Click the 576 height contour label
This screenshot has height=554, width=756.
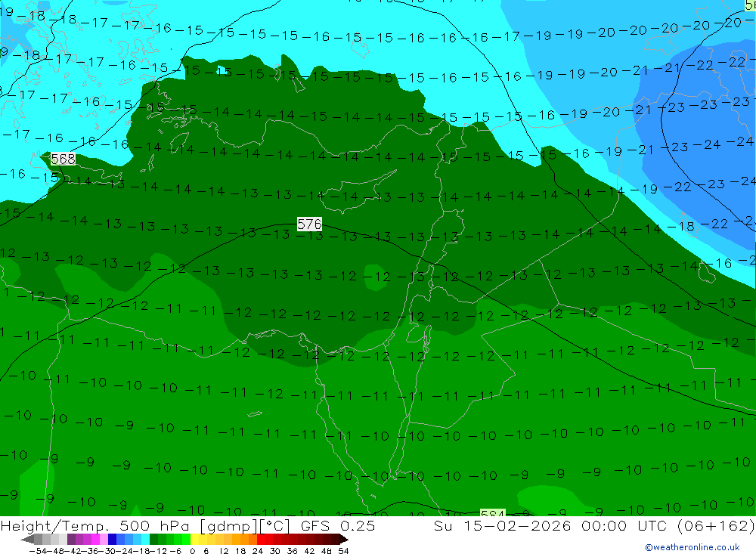click(x=309, y=224)
